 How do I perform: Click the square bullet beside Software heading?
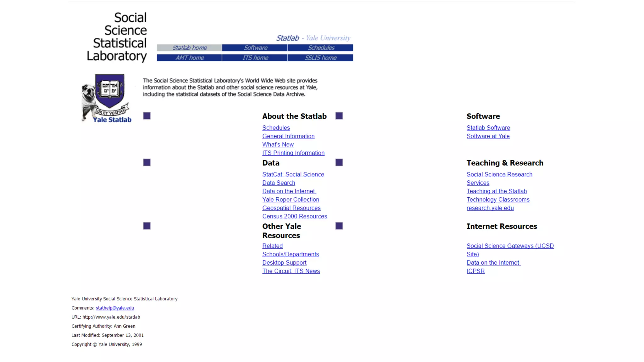click(x=339, y=116)
